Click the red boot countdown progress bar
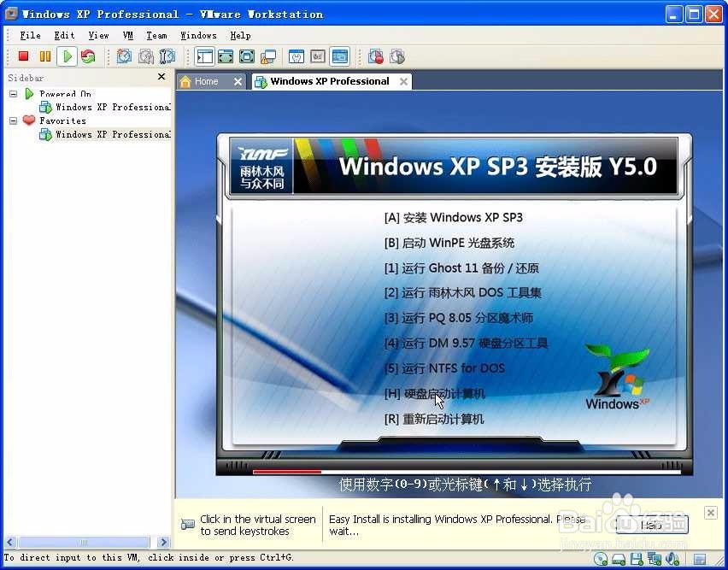The height and width of the screenshot is (570, 728). [x=287, y=472]
